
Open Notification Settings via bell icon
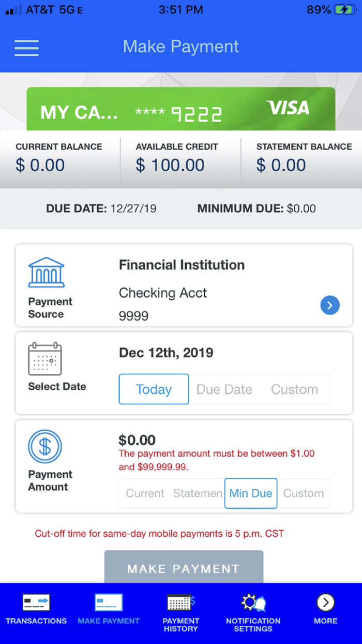point(253,603)
